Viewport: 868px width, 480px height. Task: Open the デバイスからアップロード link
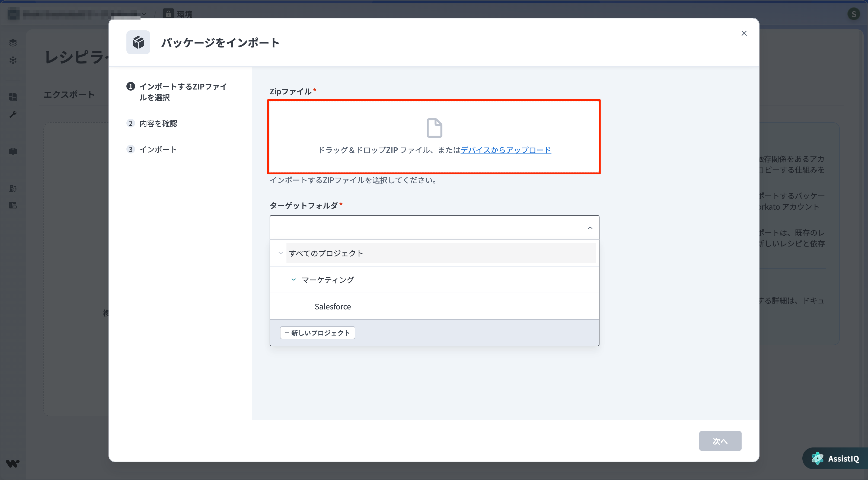tap(506, 150)
